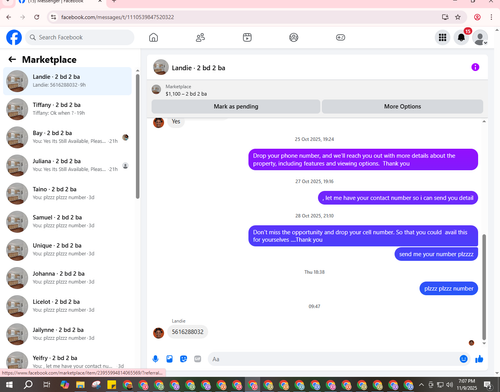Attach a photo file icon
500x392 pixels.
point(169,359)
